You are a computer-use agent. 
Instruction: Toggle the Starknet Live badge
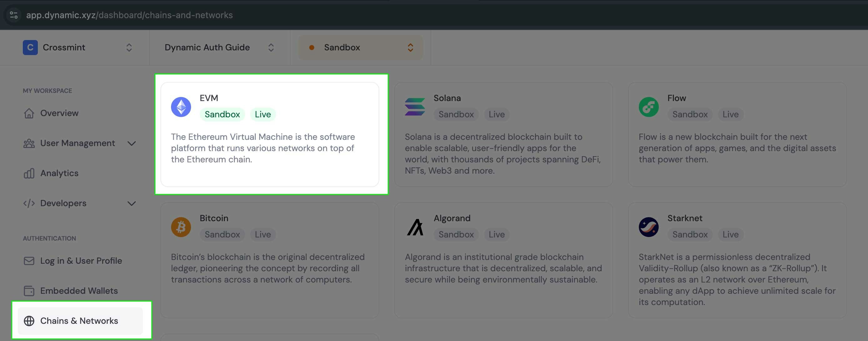point(730,234)
